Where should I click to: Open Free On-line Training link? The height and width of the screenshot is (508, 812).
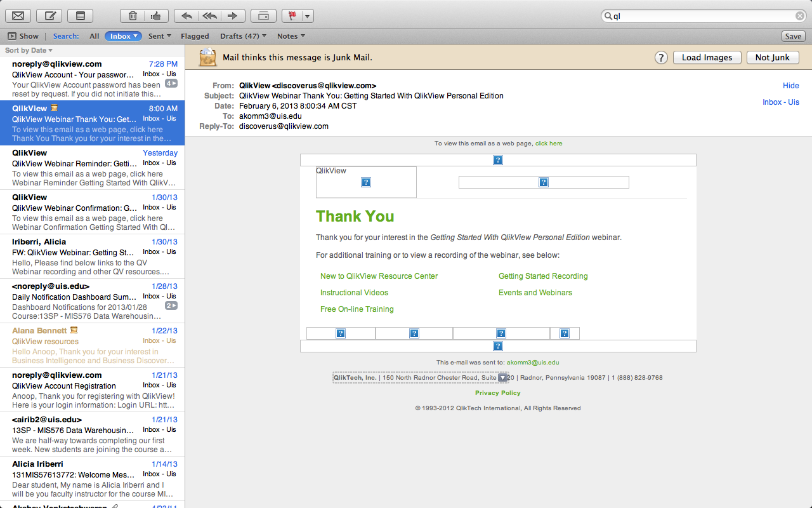(x=357, y=309)
